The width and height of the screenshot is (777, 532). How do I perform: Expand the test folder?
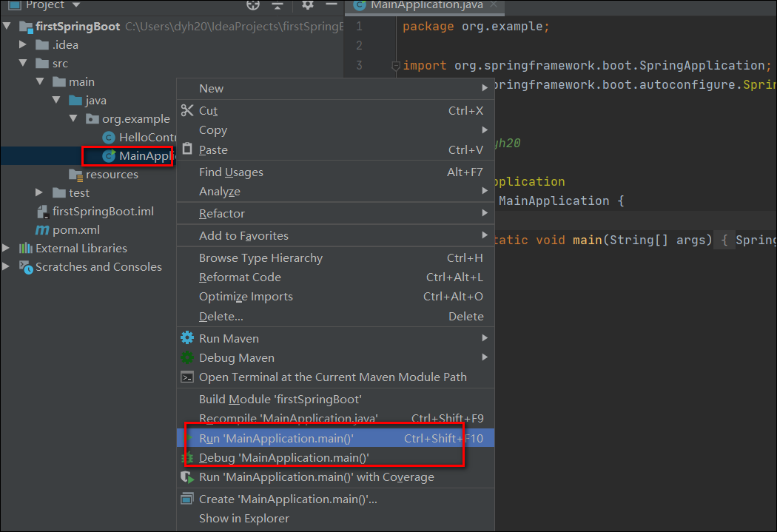tap(41, 193)
